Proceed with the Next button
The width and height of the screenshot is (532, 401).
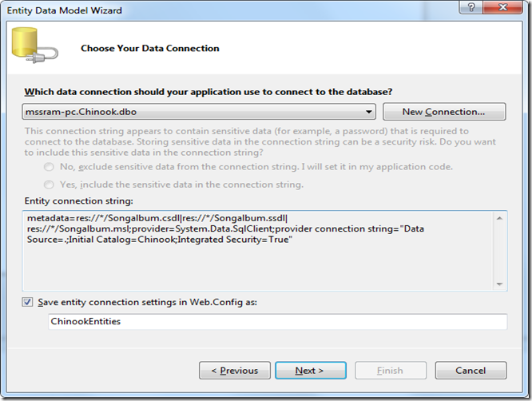[309, 371]
